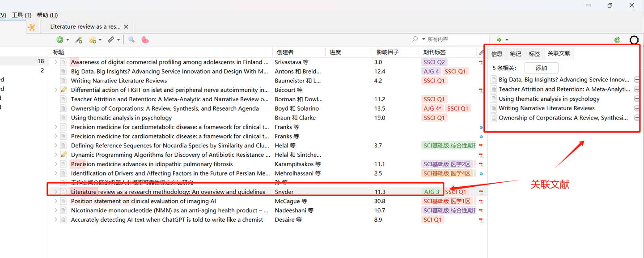This screenshot has height=258, width=644.
Task: Expand the Position statement on clinical evaluation row
Action: [56, 202]
